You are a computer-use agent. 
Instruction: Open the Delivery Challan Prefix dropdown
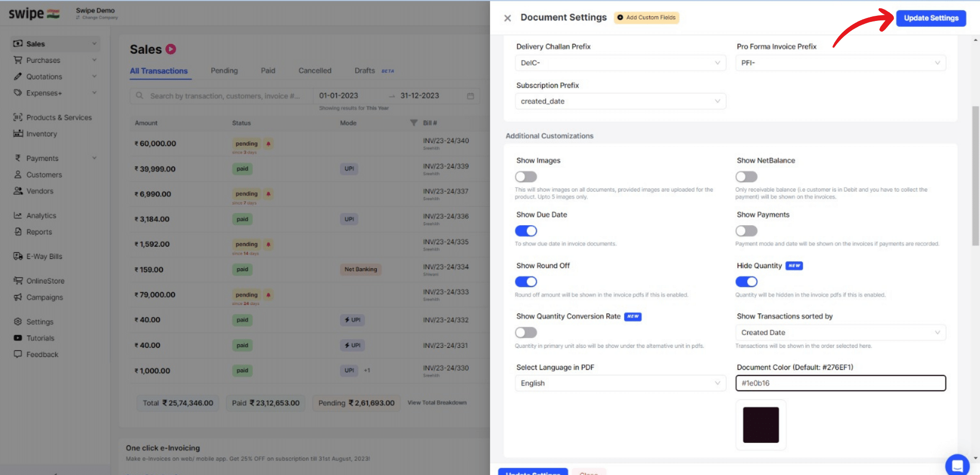pos(620,63)
